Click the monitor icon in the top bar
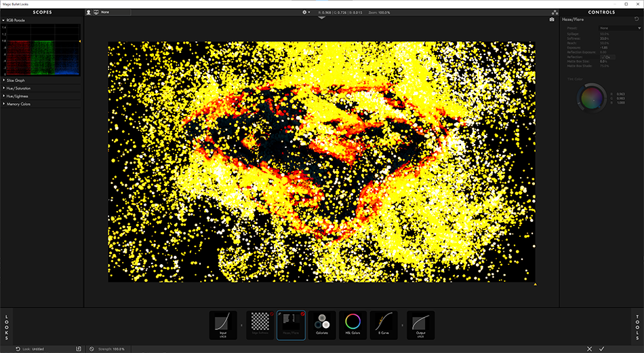The image size is (644, 353). click(x=96, y=12)
